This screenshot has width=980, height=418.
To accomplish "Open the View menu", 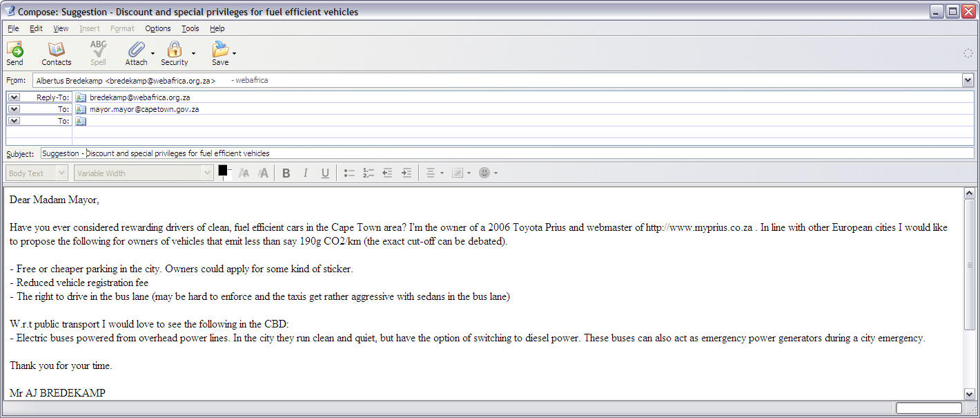I will pos(61,28).
